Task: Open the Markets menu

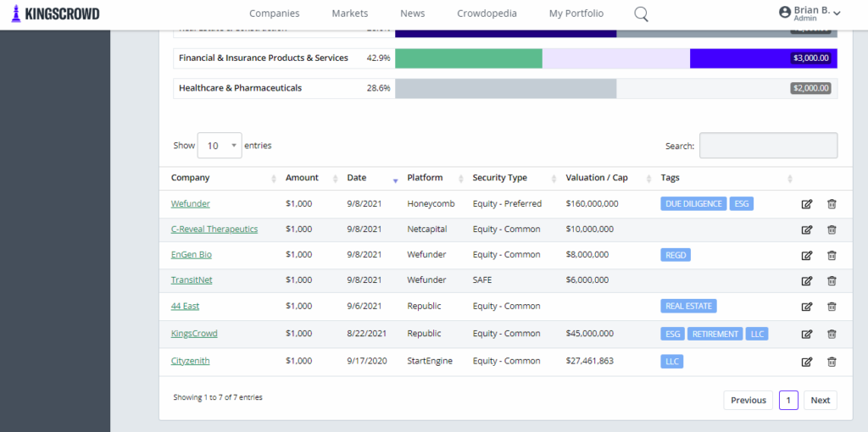Action: (x=350, y=14)
